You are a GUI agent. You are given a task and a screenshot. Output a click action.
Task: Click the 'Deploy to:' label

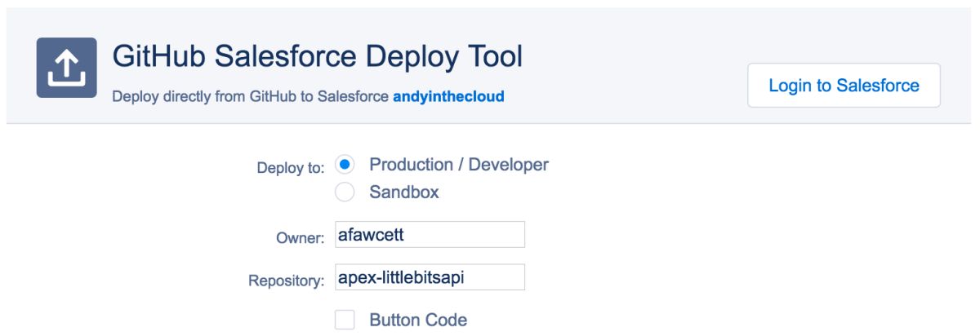(291, 168)
